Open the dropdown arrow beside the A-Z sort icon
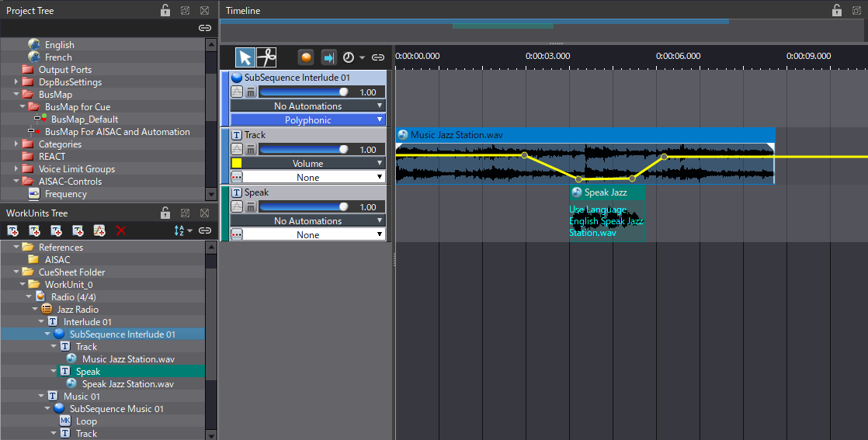Screen dimensions: 868x440 click(x=190, y=230)
